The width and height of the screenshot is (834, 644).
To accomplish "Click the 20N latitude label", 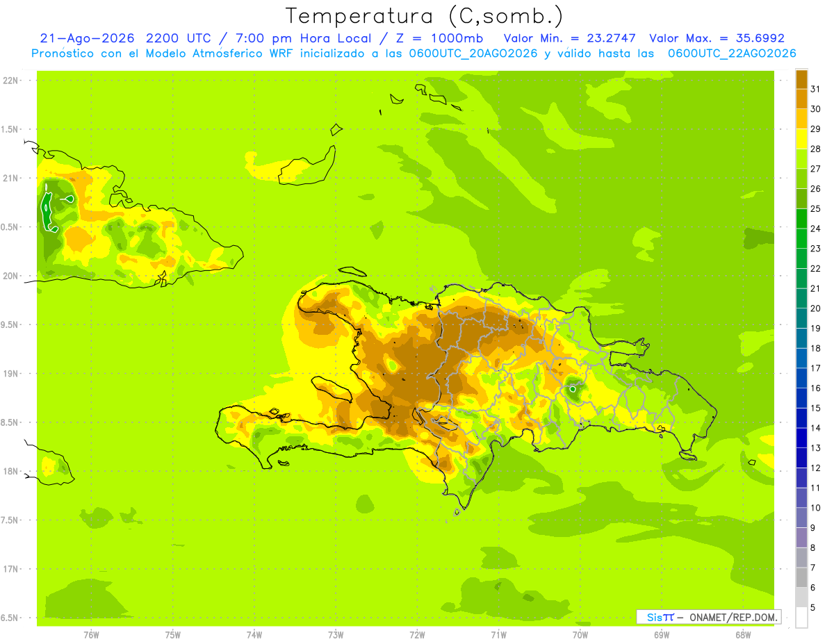I will point(10,276).
